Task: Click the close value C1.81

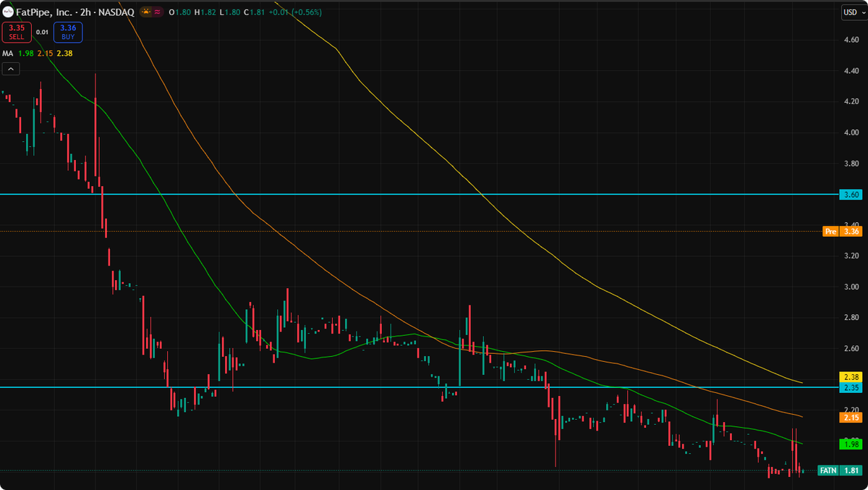Action: tap(253, 12)
